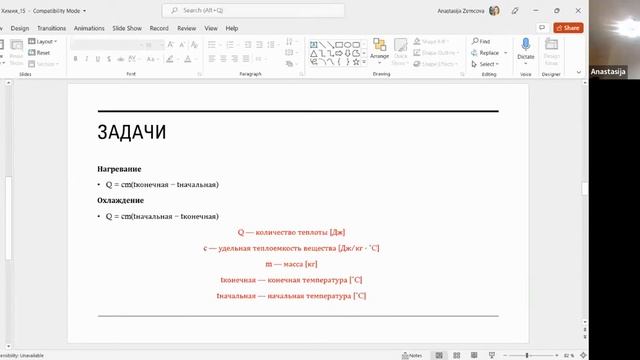The image size is (640, 360).
Task: Click Increase List Level icon
Action: point(259,44)
